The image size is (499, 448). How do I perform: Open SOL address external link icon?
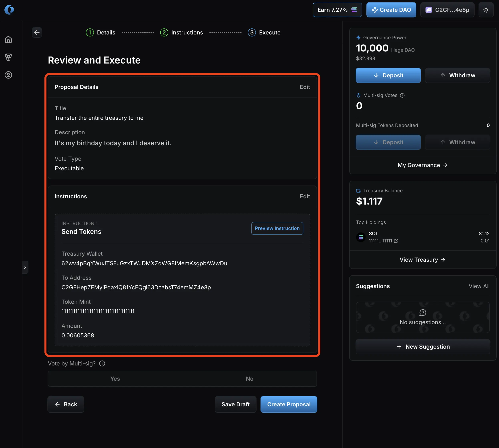[x=396, y=241]
